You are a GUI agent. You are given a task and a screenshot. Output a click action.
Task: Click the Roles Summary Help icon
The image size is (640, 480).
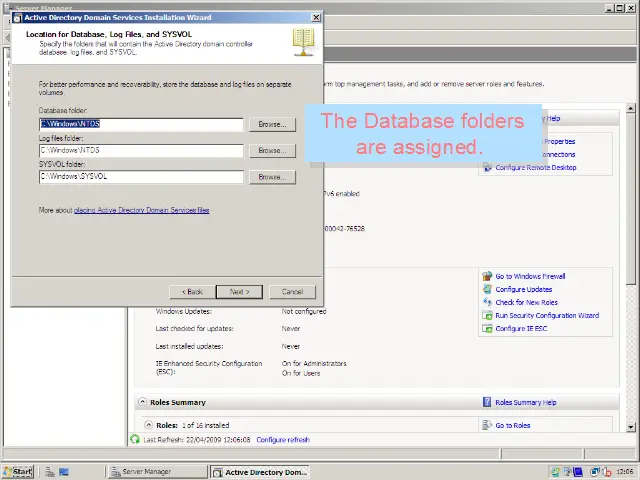pyautogui.click(x=487, y=402)
